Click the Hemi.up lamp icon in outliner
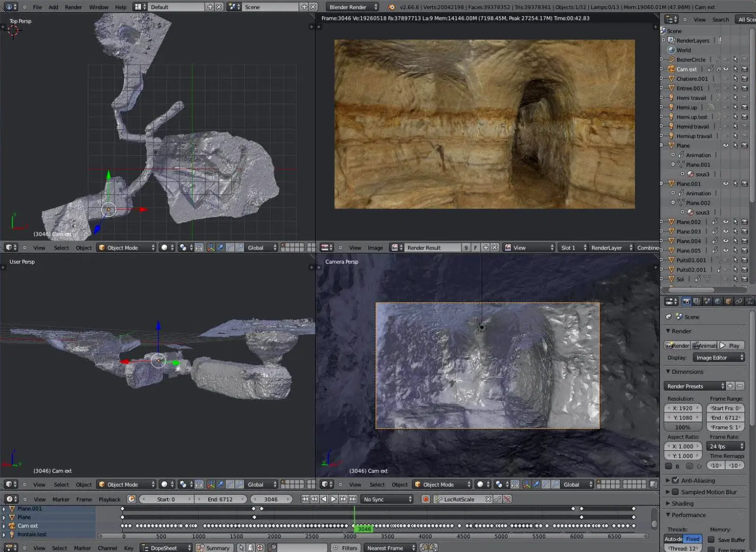 coord(671,107)
